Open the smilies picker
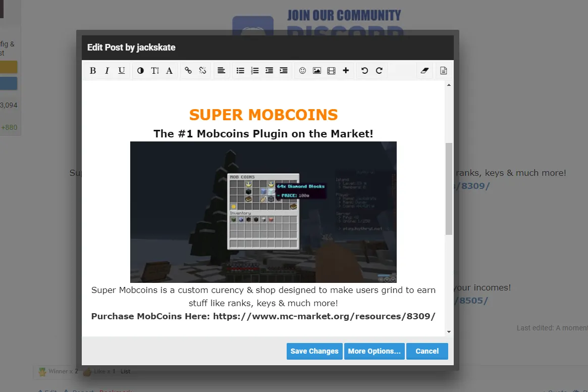 click(303, 71)
